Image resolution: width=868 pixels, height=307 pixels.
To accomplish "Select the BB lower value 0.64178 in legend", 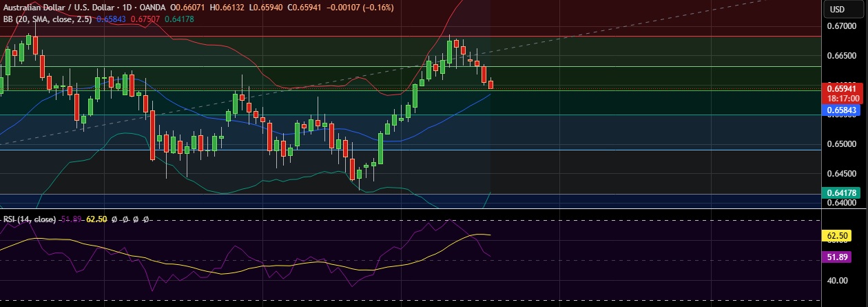I will (179, 19).
